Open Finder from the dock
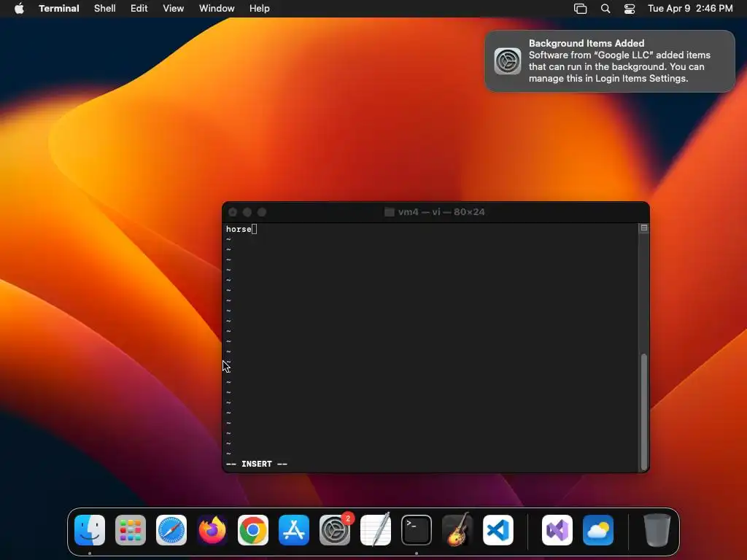This screenshot has height=560, width=747. click(90, 530)
